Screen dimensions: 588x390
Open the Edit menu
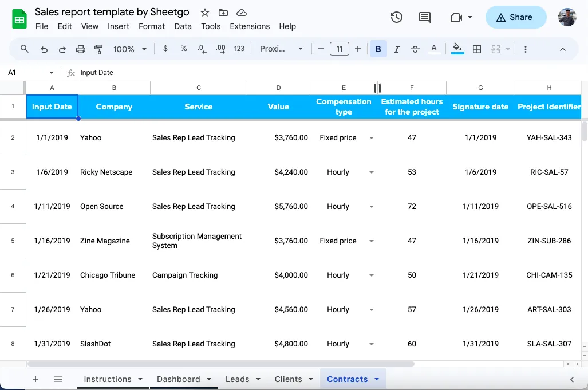pos(65,26)
